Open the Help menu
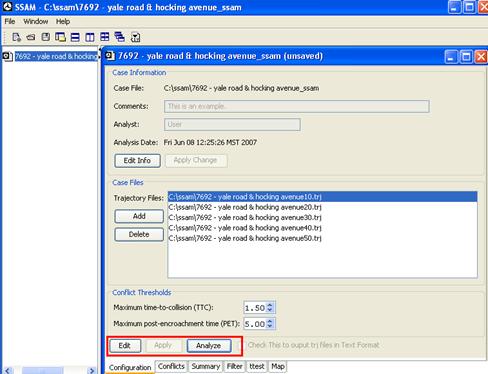 pos(63,22)
